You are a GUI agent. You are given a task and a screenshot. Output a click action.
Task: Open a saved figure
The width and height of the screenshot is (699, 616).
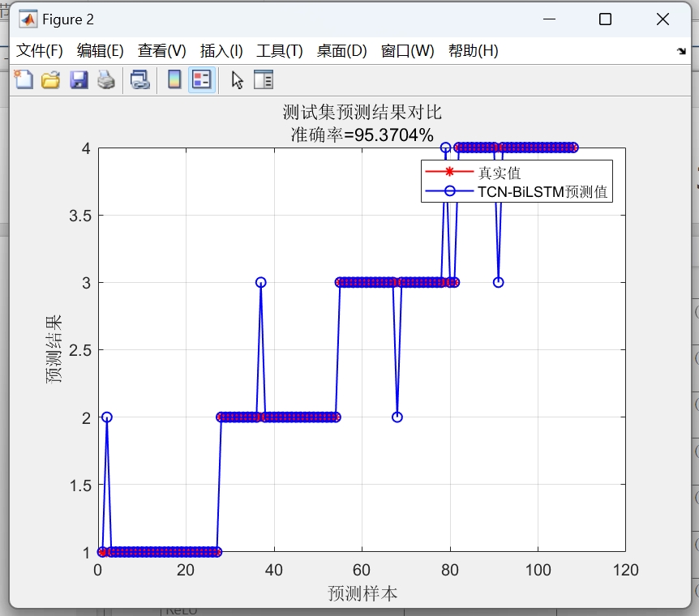coord(50,79)
